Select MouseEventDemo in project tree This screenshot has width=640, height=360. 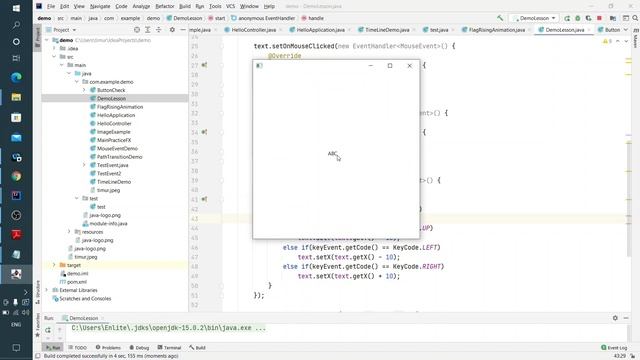tap(117, 148)
